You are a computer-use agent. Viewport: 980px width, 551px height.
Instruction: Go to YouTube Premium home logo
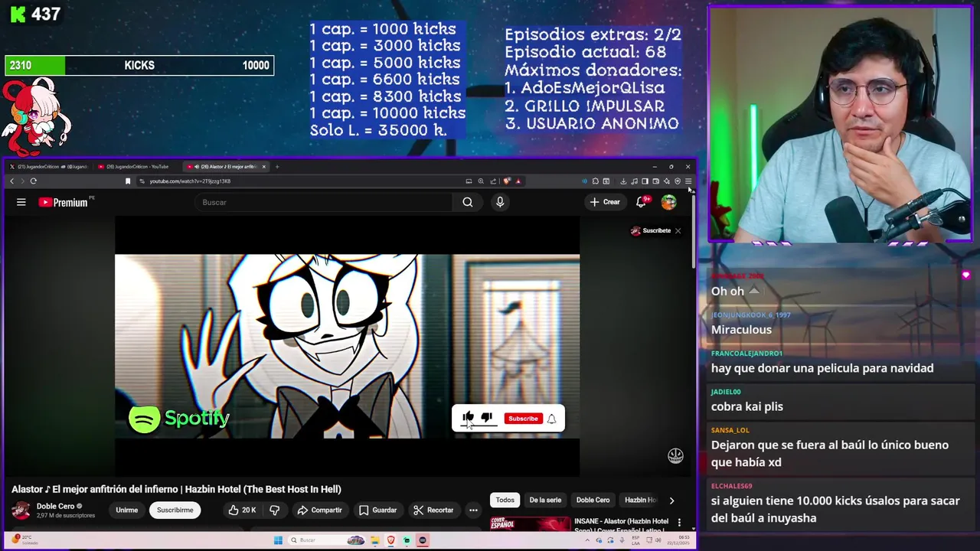click(x=64, y=202)
